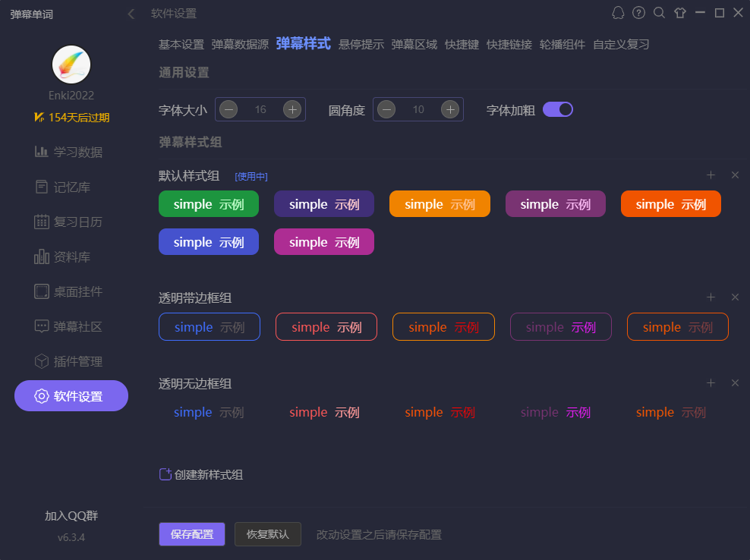Decrease 圆角度 with the minus button
Image resolution: width=750 pixels, height=560 pixels.
tap(386, 109)
